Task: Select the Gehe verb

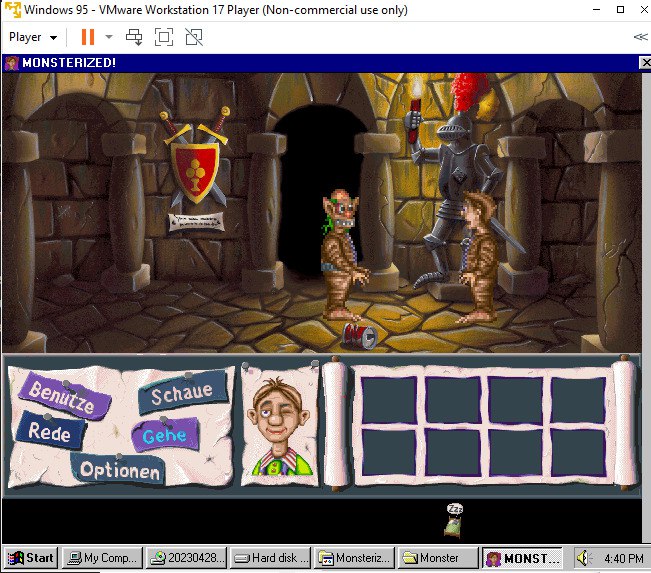Action: point(165,435)
